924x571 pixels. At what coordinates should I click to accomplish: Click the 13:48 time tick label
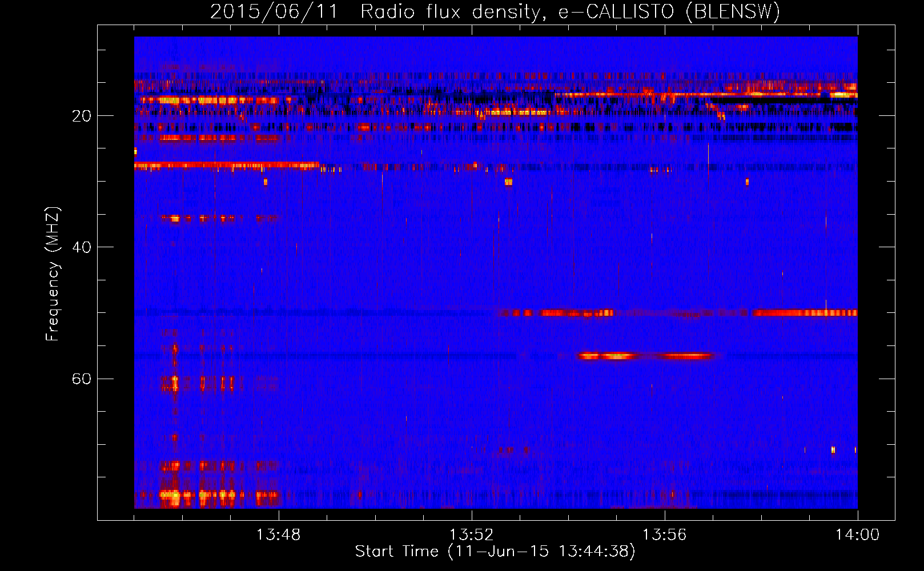point(279,535)
